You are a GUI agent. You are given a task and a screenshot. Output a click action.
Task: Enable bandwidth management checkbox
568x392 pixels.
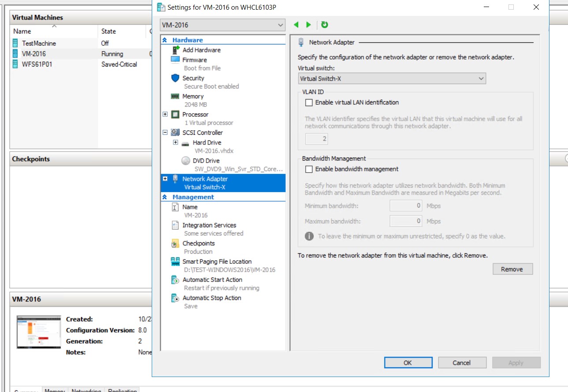[309, 169]
